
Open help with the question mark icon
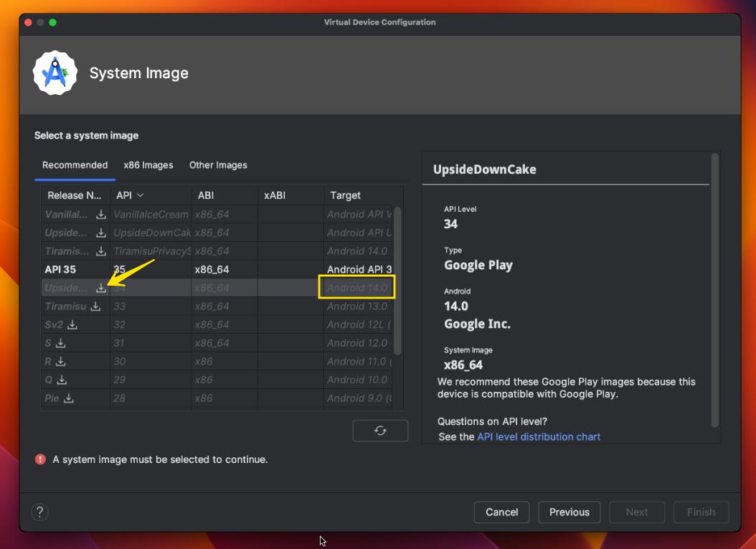tap(39, 512)
